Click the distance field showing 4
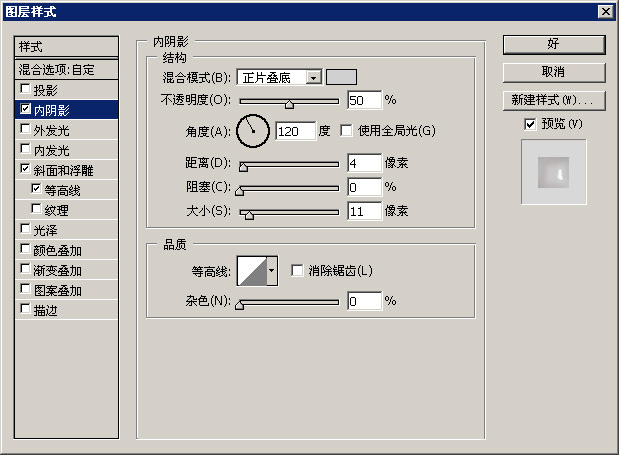Image resolution: width=619 pixels, height=455 pixels. click(365, 163)
